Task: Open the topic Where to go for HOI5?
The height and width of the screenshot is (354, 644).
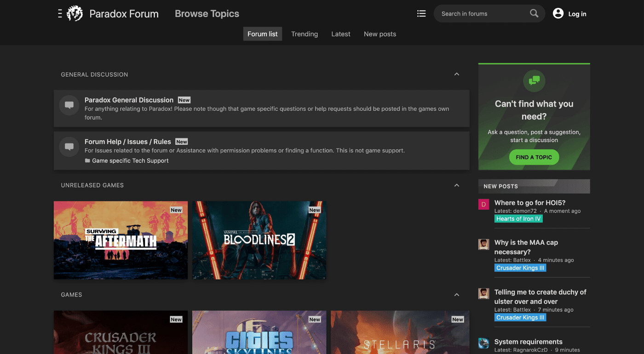Action: 530,203
